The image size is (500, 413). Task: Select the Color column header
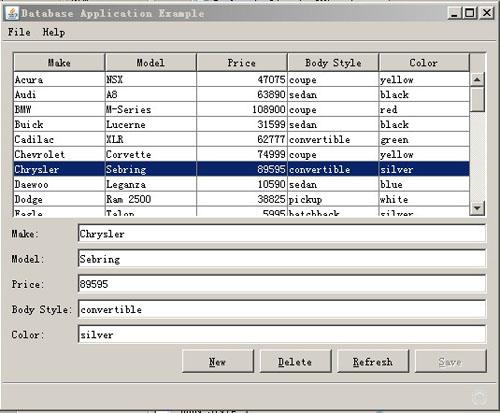coord(424,62)
